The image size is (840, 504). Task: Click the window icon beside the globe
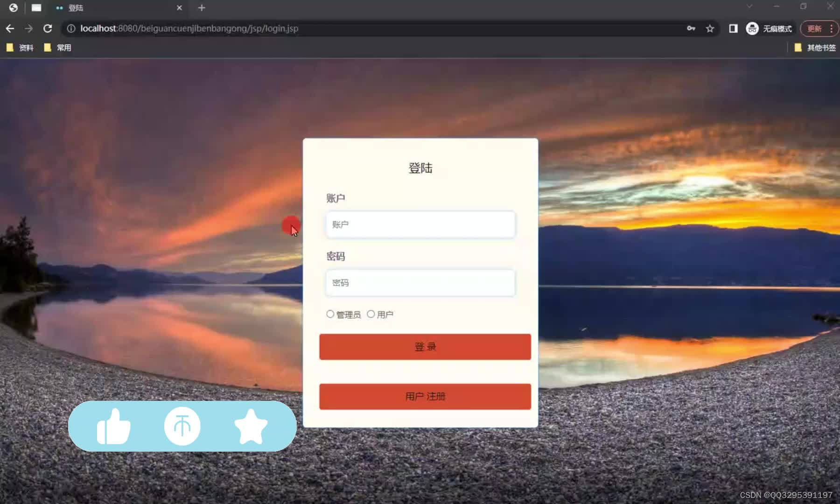[36, 7]
